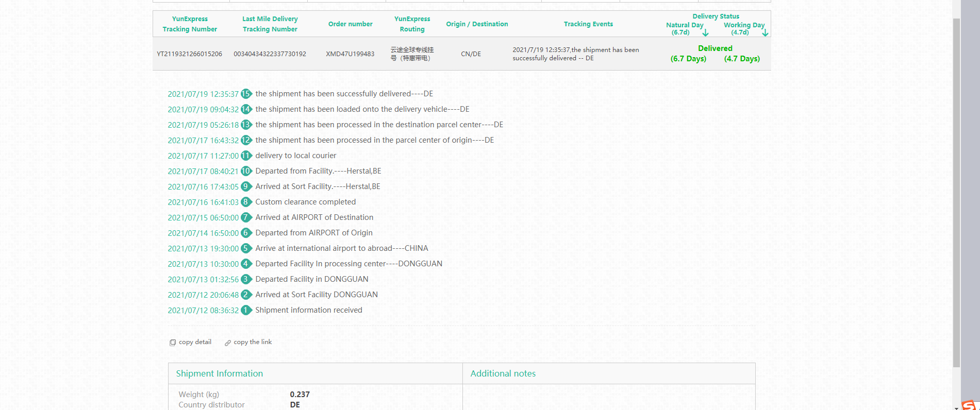Viewport: 980px width, 410px height.
Task: Click step 1 Shipment information received marker
Action: pos(246,310)
